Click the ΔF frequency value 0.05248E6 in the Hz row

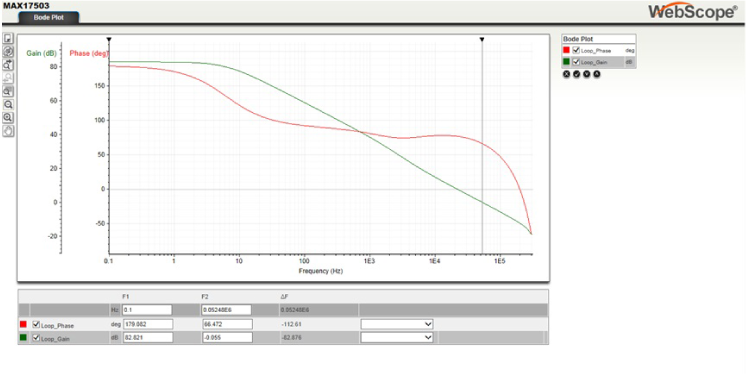point(295,310)
